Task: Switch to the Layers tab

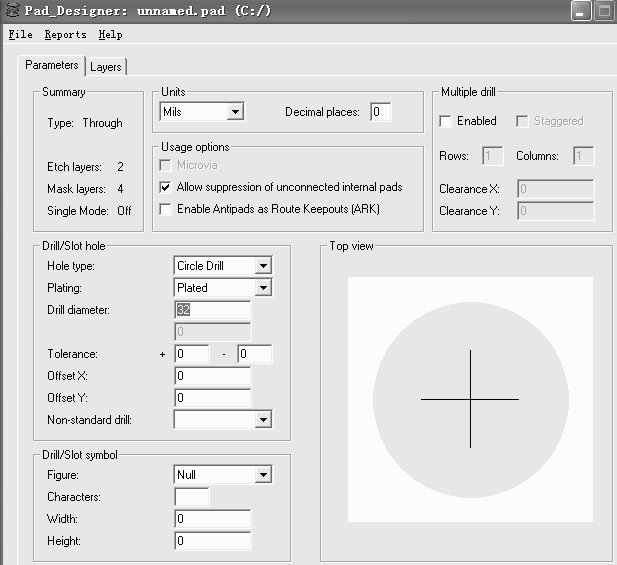Action: (x=106, y=66)
